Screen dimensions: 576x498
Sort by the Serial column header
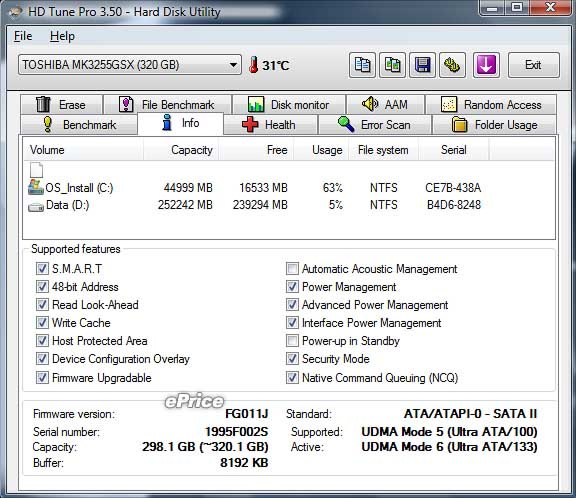pos(454,150)
